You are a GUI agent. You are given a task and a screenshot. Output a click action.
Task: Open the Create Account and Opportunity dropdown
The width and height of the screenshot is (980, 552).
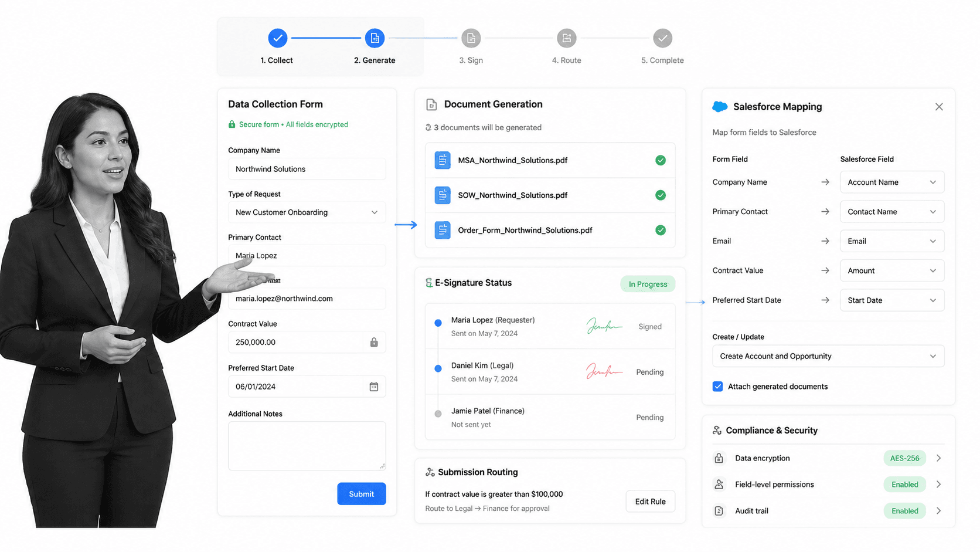828,356
